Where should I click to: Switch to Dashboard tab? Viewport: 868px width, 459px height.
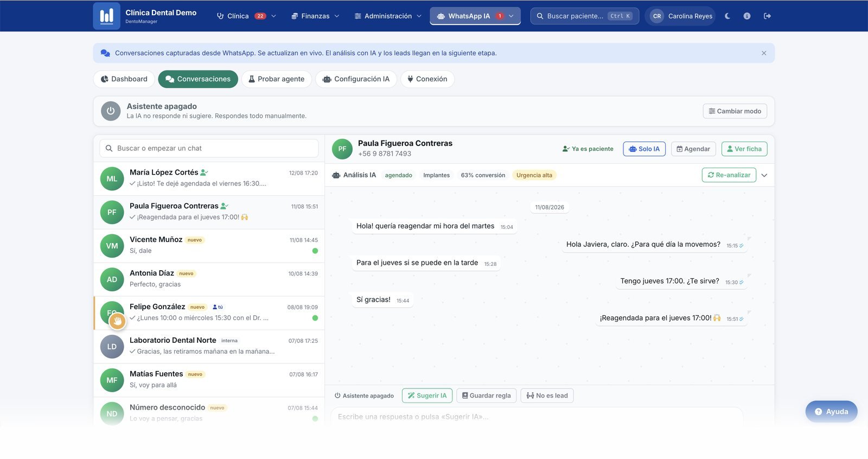124,79
